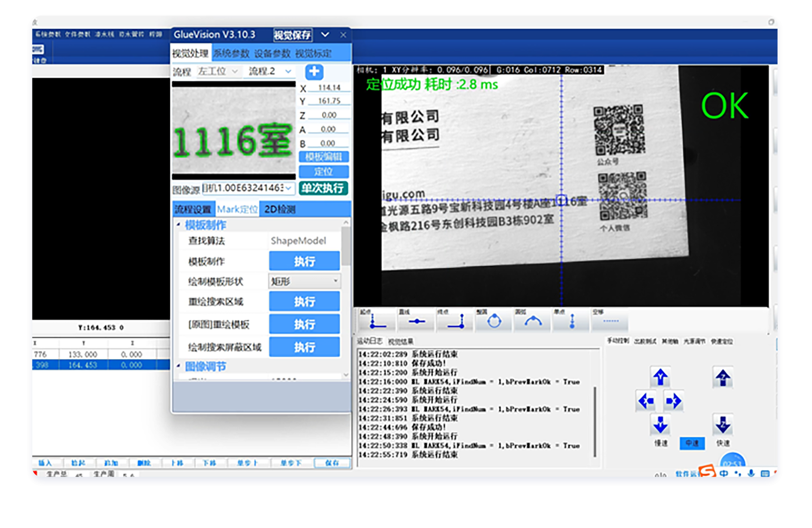Select the circle path drawing tool
The image size is (812, 528).
click(x=494, y=321)
